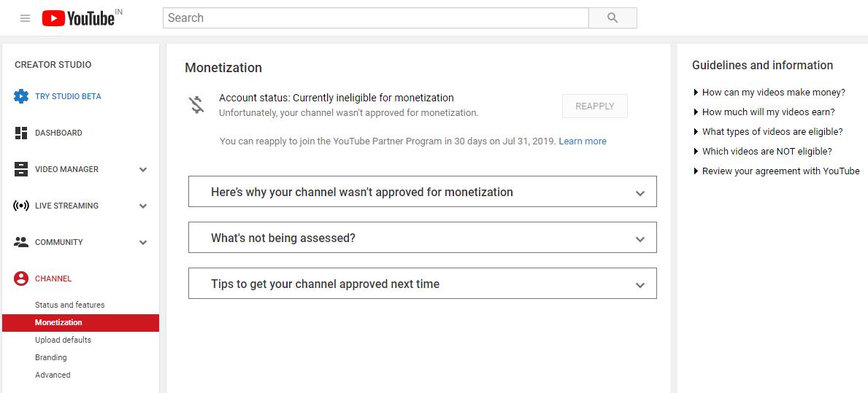Open the Video Manager menu item
The image size is (868, 393).
[x=67, y=169]
